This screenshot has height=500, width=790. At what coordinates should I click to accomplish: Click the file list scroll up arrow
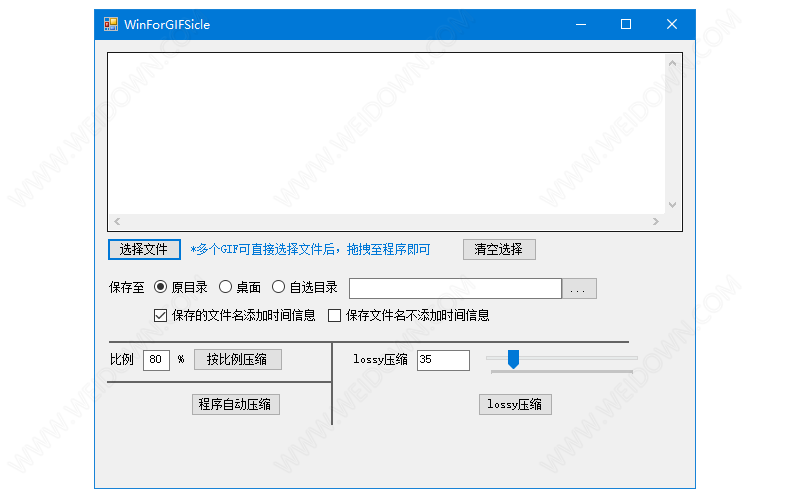[x=672, y=63]
